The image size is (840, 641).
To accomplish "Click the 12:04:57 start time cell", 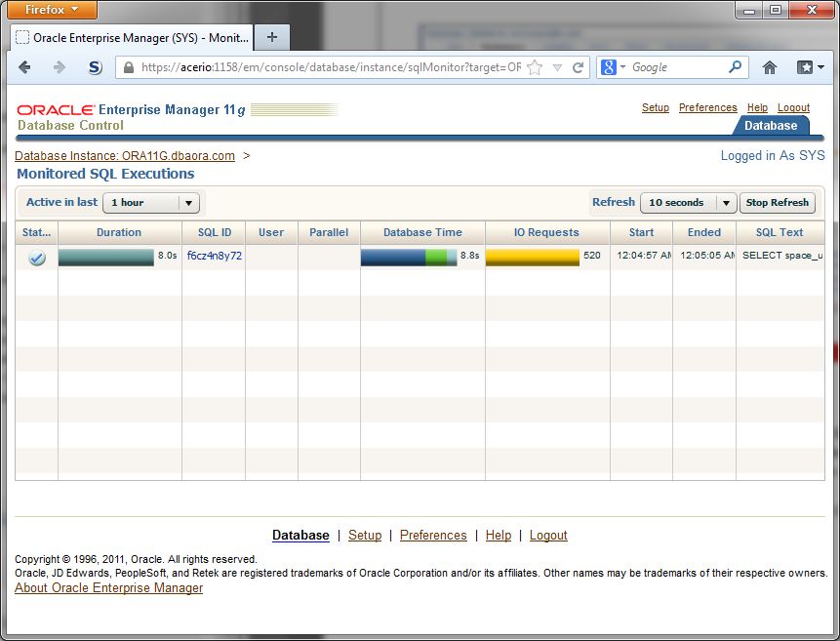I will pos(642,256).
